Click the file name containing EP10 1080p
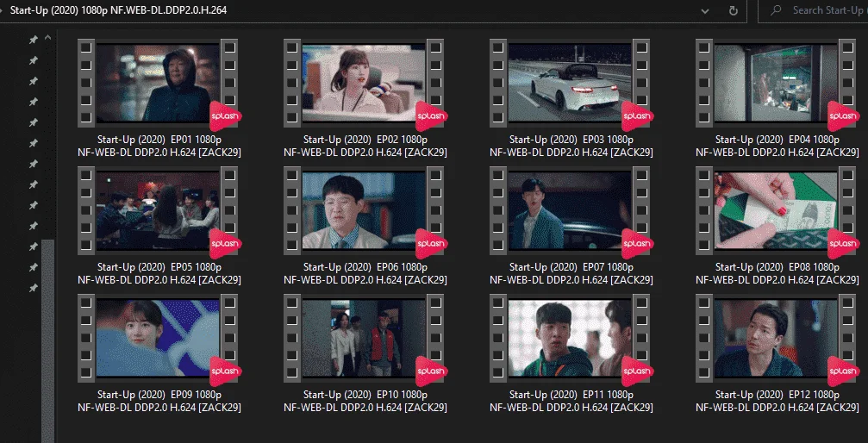868x443 pixels. tap(365, 401)
